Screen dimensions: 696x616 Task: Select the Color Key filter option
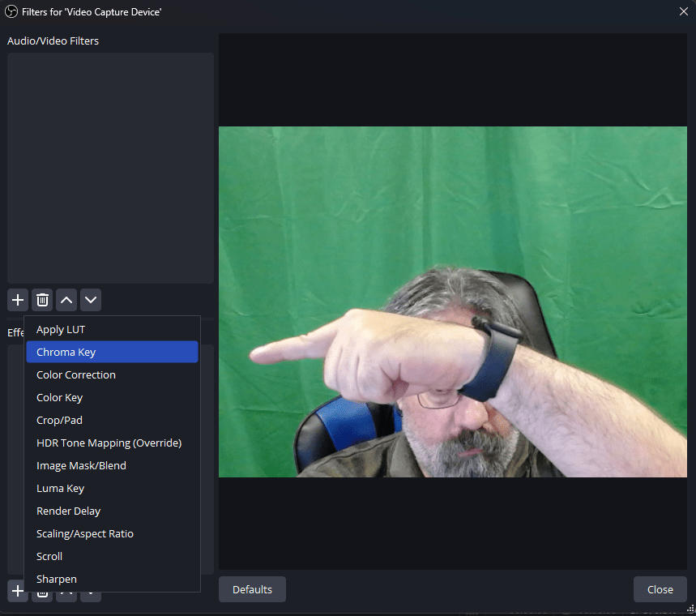(59, 398)
